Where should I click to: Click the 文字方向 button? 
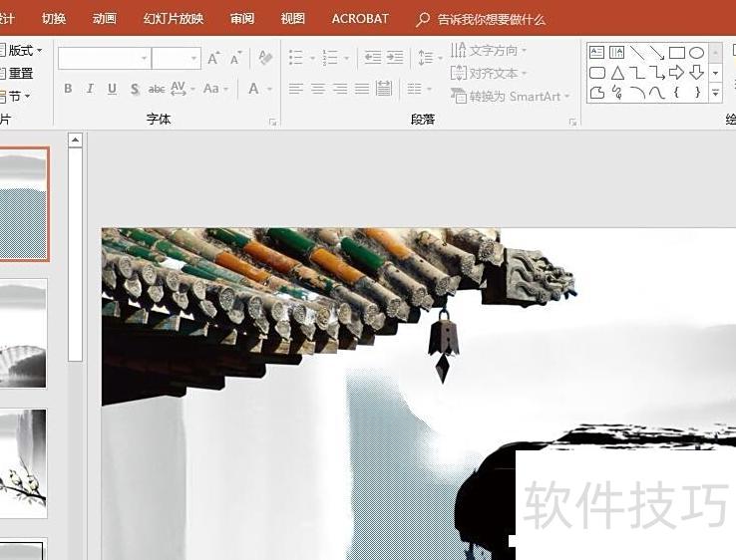(489, 50)
